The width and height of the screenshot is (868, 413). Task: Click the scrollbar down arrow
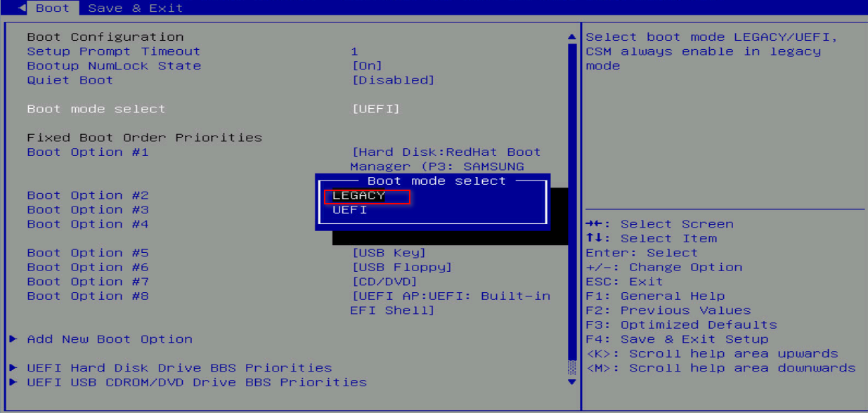(571, 382)
